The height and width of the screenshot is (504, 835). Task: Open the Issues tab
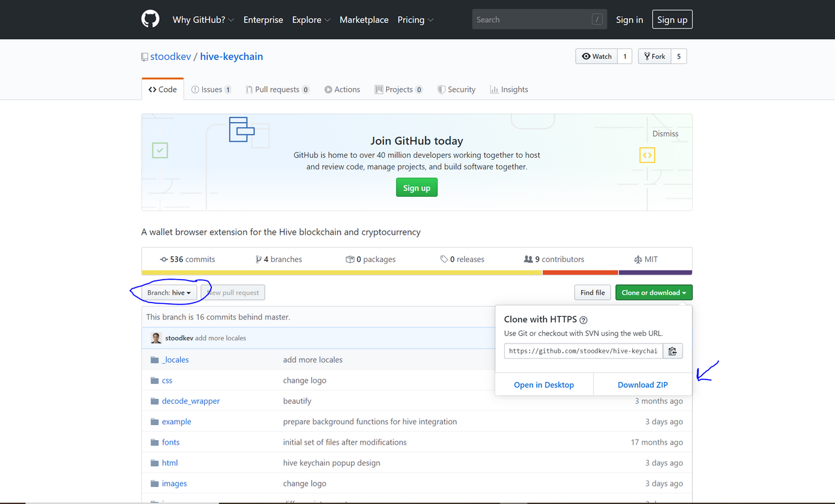tap(211, 89)
